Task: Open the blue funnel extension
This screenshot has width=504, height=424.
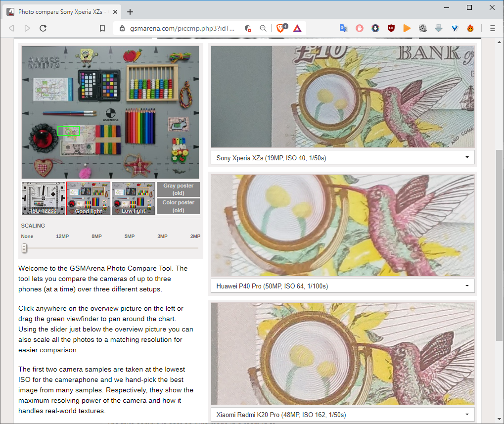Action: point(455,28)
